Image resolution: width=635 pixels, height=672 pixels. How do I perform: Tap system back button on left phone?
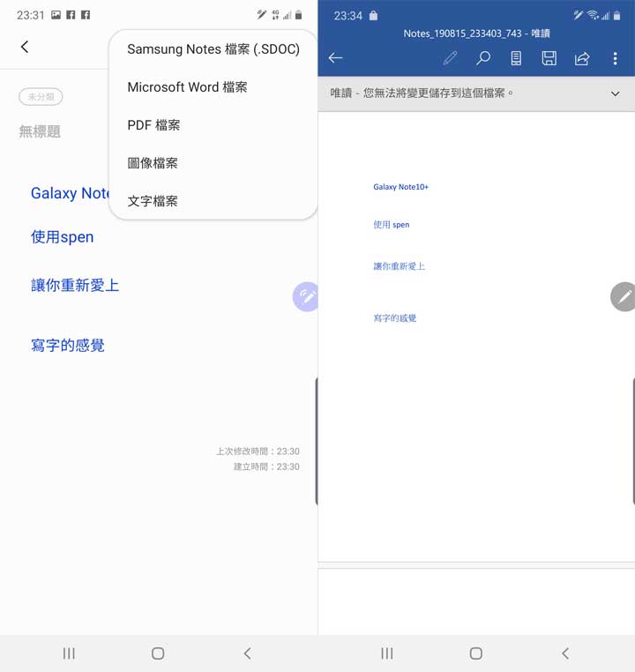click(x=247, y=653)
